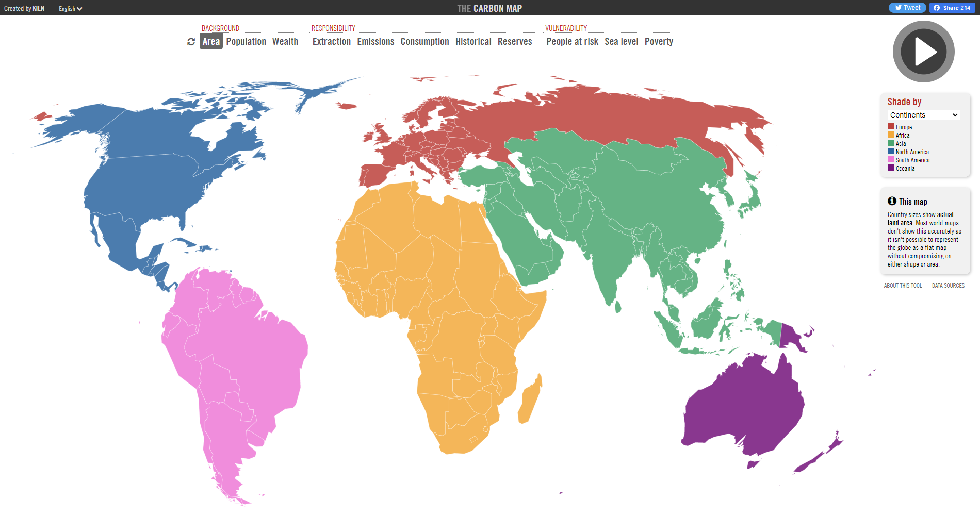Open the Shade by Continents select box
This screenshot has width=980, height=516.
(924, 115)
